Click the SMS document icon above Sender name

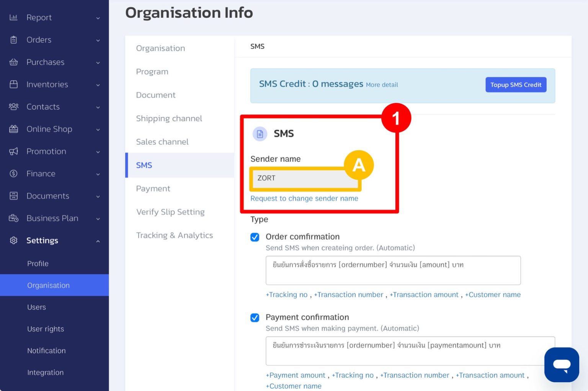pos(260,134)
